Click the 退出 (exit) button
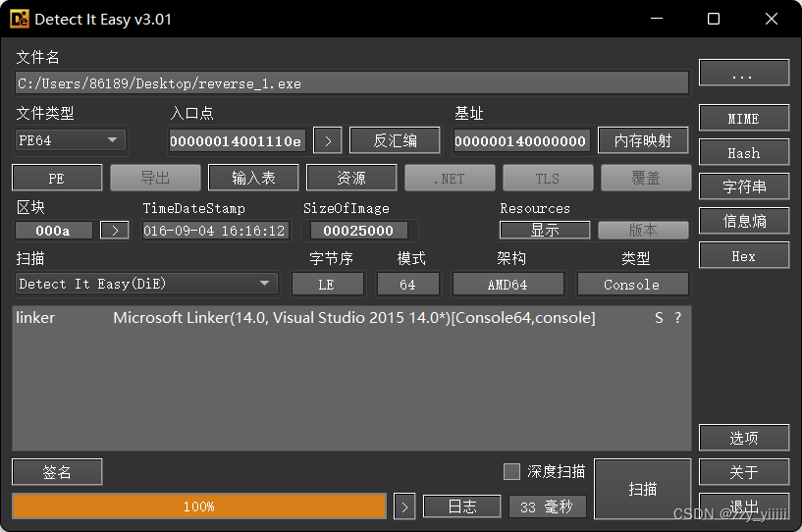The width and height of the screenshot is (802, 532). pyautogui.click(x=744, y=505)
